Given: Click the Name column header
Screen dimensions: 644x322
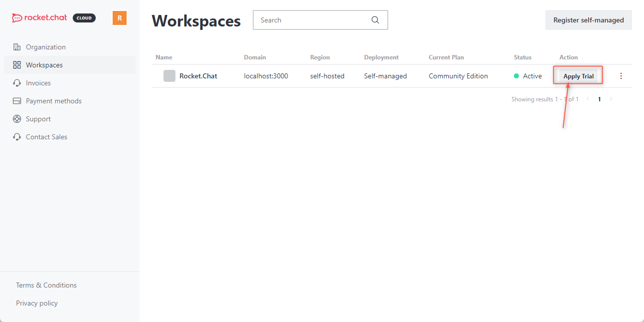Looking at the screenshot, I should click(x=164, y=57).
